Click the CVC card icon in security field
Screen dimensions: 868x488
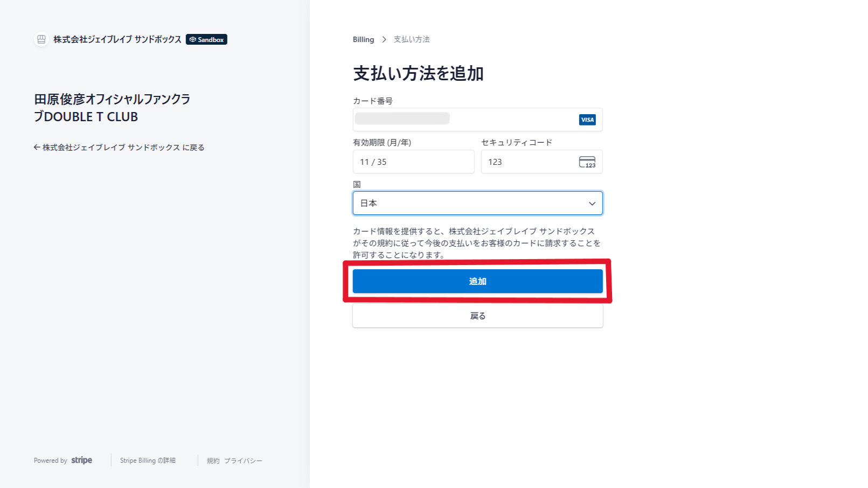click(587, 162)
